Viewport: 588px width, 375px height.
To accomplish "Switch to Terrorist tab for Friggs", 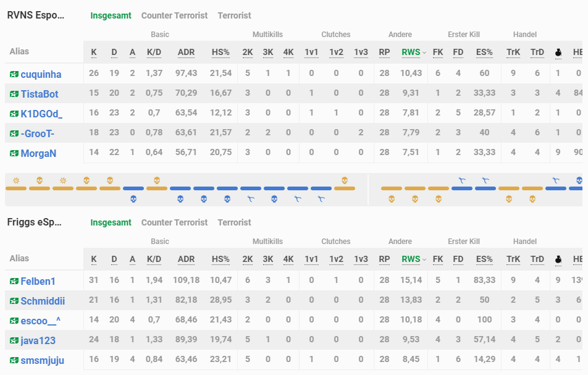I will pyautogui.click(x=234, y=223).
